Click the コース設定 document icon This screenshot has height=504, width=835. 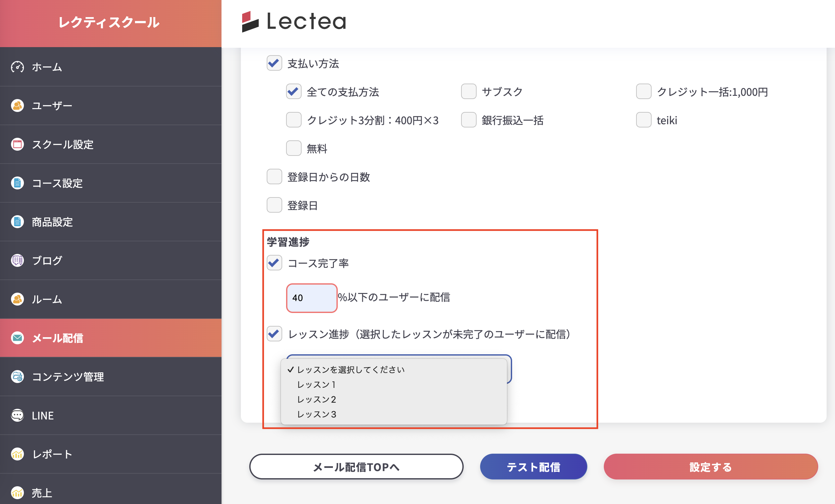(x=17, y=183)
